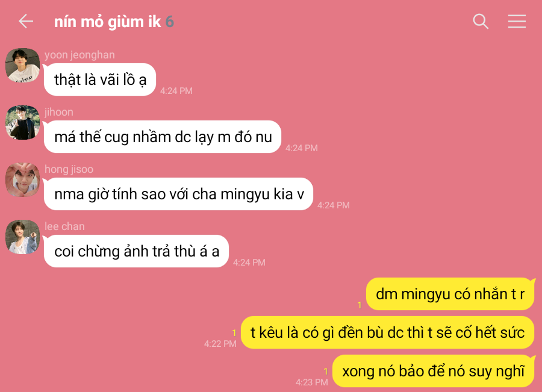Viewport: 542px width, 392px height.
Task: Tap chat title nín mỏ giùm ik
Action: click(108, 22)
